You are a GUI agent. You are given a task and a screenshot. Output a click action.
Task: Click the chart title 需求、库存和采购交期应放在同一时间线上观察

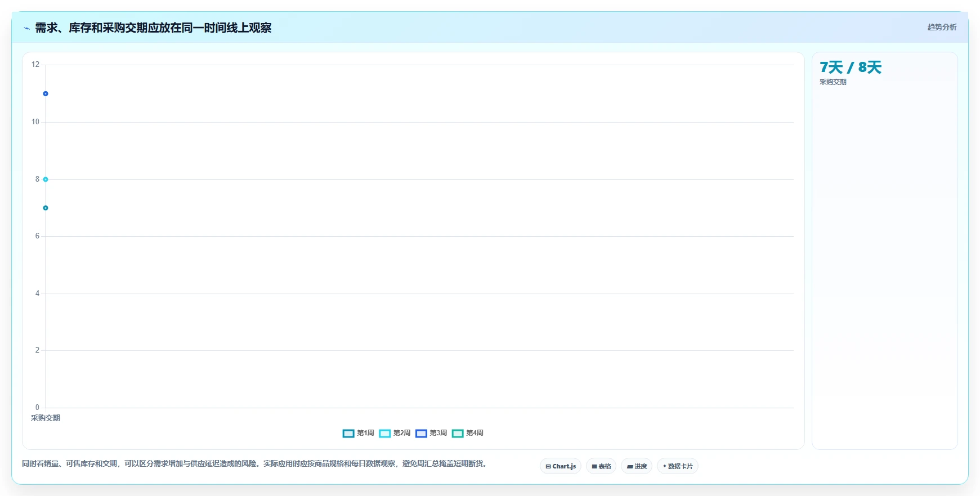click(x=153, y=28)
